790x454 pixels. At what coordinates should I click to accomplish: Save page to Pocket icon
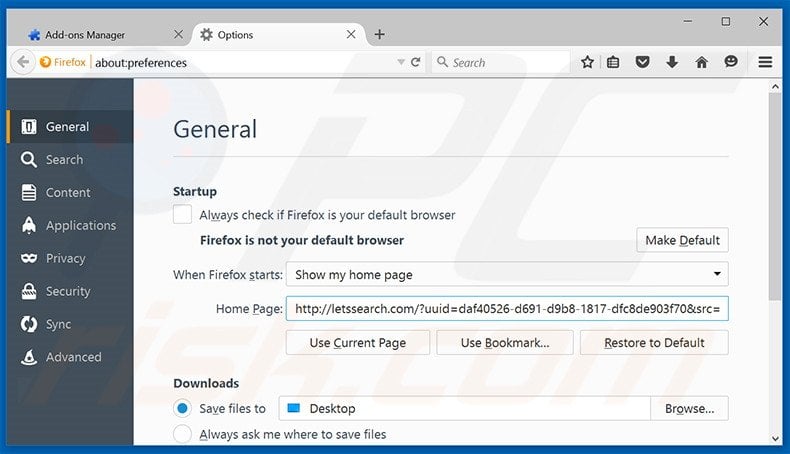coord(642,62)
